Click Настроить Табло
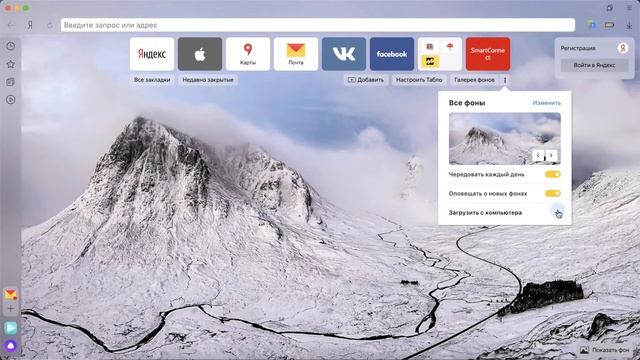Image resolution: width=640 pixels, height=360 pixels. (419, 80)
